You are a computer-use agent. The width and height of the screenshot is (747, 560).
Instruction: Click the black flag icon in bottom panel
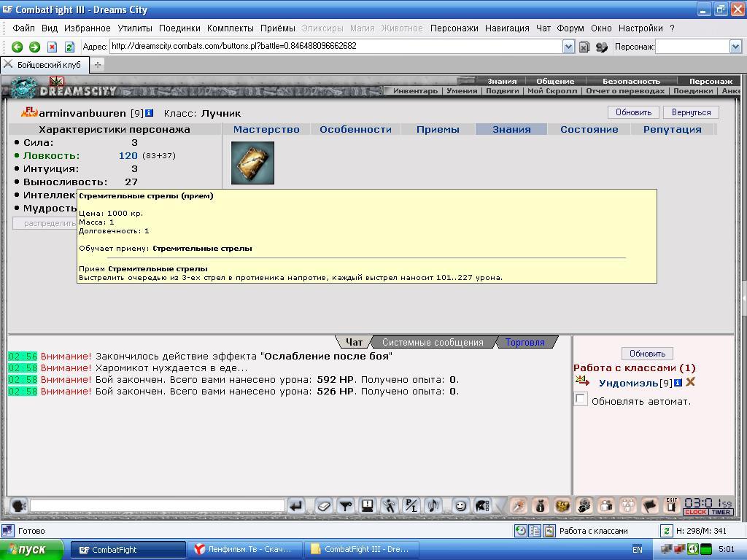click(x=650, y=506)
